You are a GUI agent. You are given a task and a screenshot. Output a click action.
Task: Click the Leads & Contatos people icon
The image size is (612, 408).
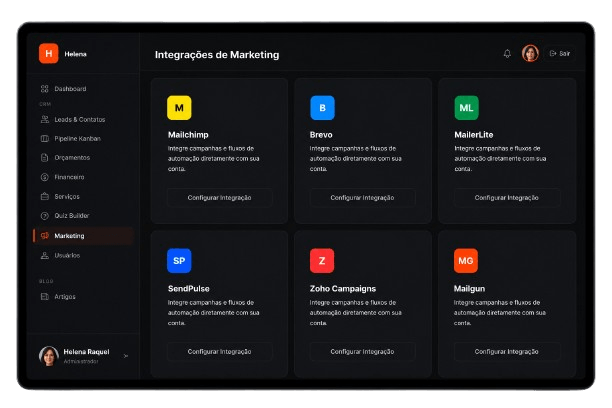click(44, 119)
